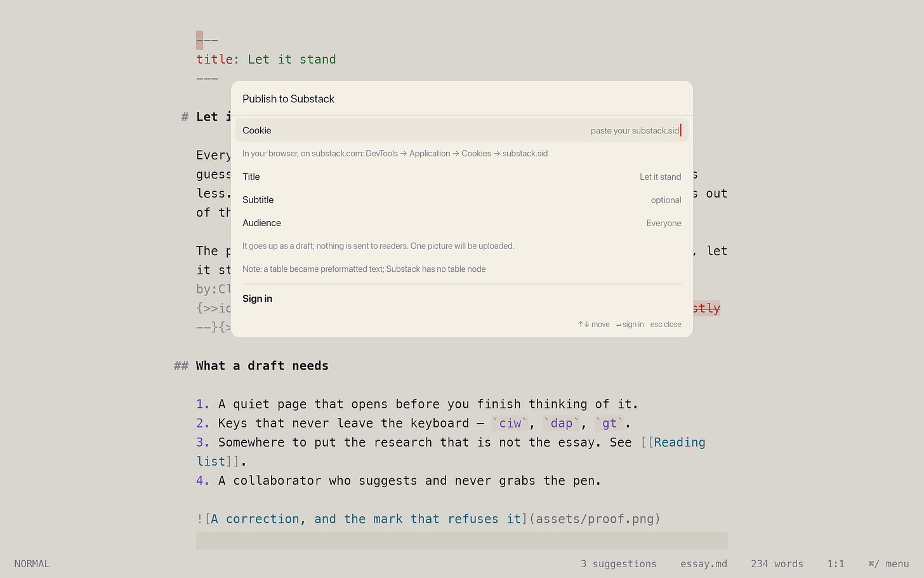Click the dap inline code
Viewport: 924px width, 578px height.
pos(562,423)
